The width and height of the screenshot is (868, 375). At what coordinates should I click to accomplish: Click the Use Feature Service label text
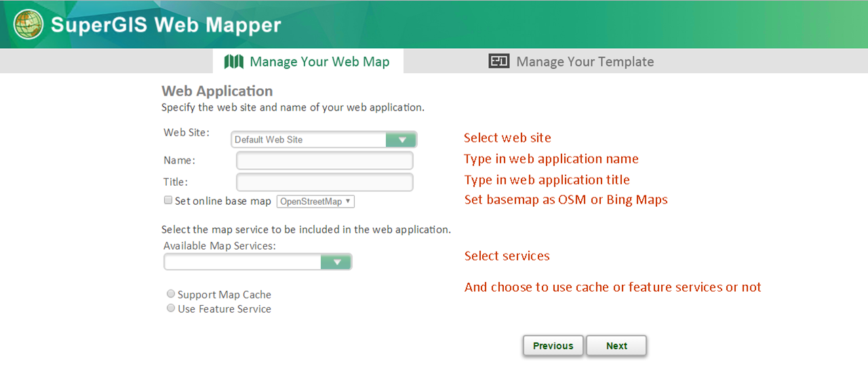coord(224,309)
